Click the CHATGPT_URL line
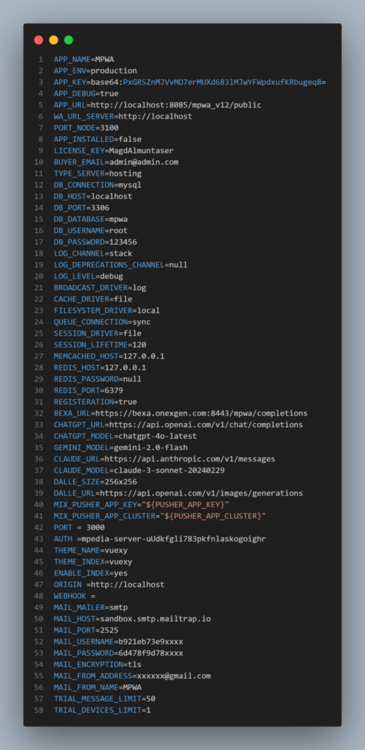 (x=178, y=425)
